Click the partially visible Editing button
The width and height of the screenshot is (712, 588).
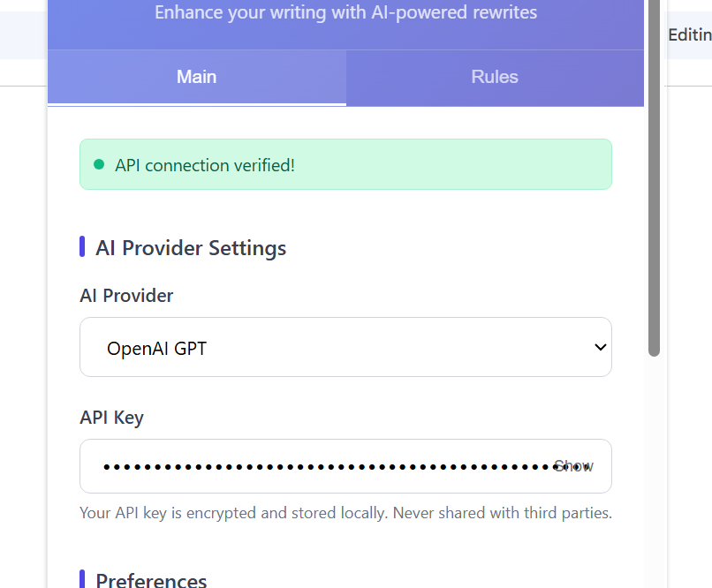coord(690,35)
